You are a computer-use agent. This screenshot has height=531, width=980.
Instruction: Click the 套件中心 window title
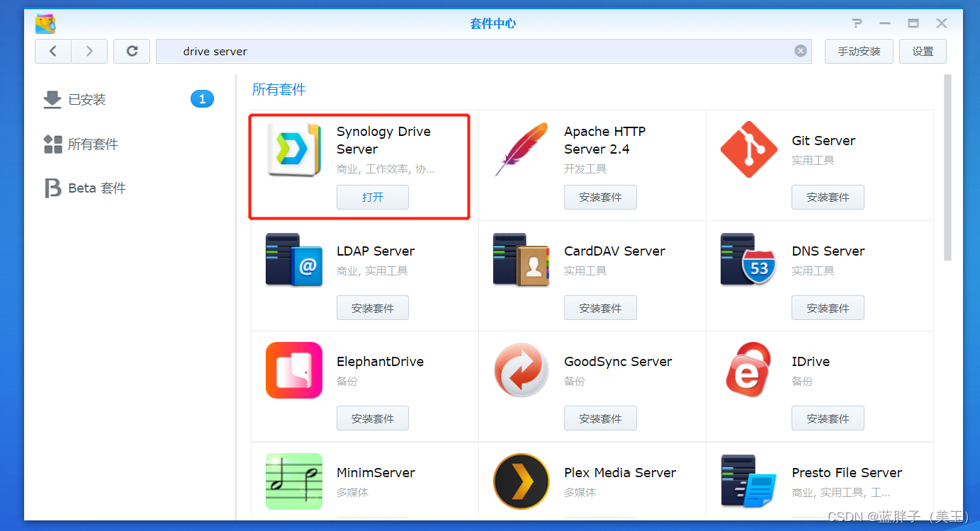(x=493, y=23)
